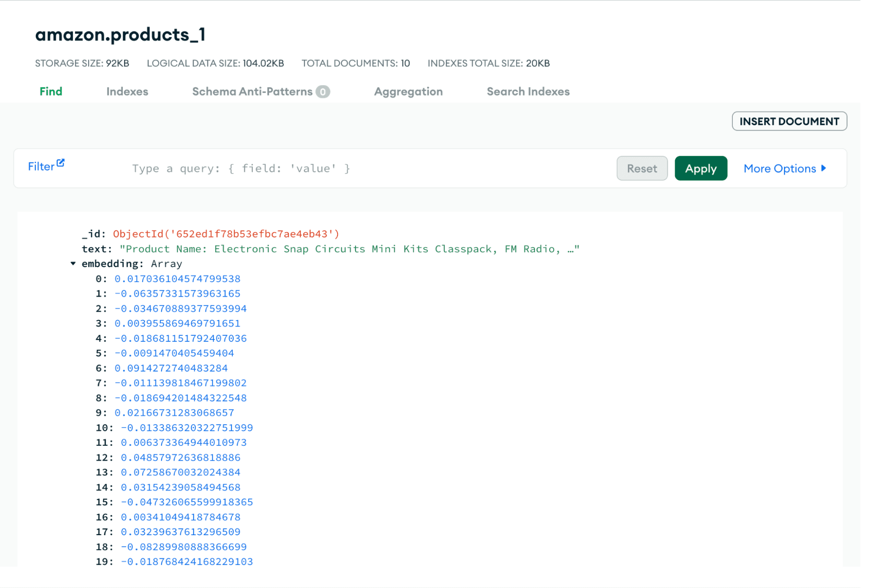Viewport: 873px width, 588px height.
Task: Open the Aggregation panel
Action: pos(407,91)
